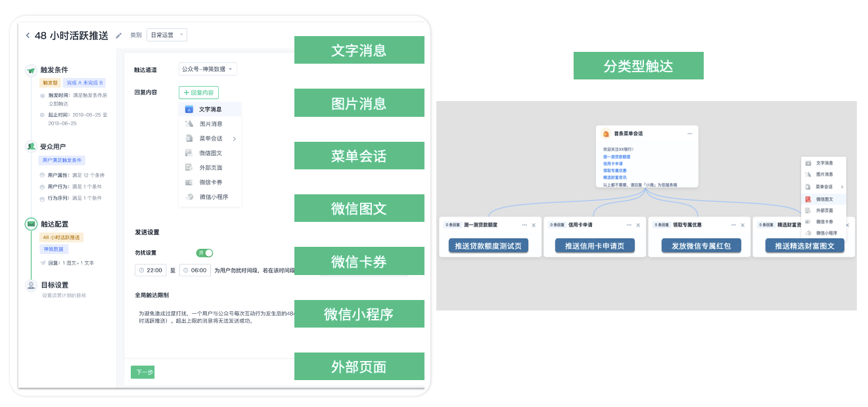The image size is (868, 407).
Task: Click 图片消息 icon in 回复内容 dropdown list
Action: coord(189,124)
